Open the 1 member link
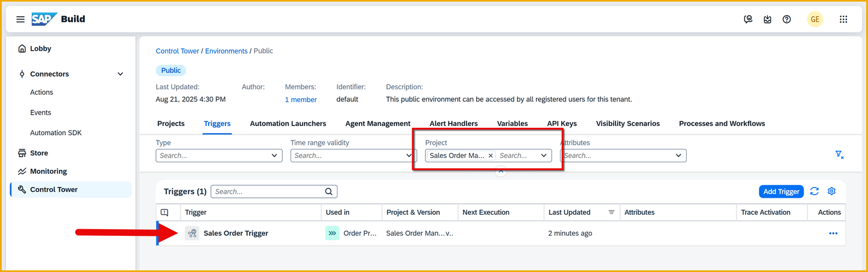This screenshot has height=272, width=868. [301, 100]
